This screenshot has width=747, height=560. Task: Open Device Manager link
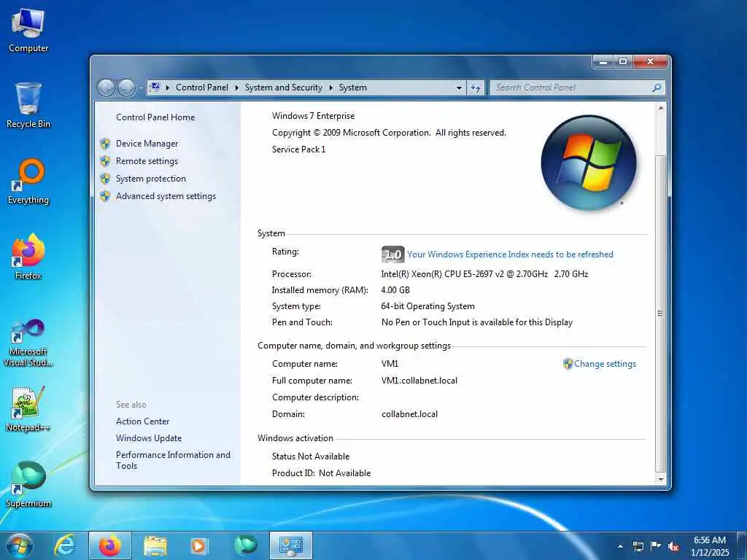coord(147,144)
